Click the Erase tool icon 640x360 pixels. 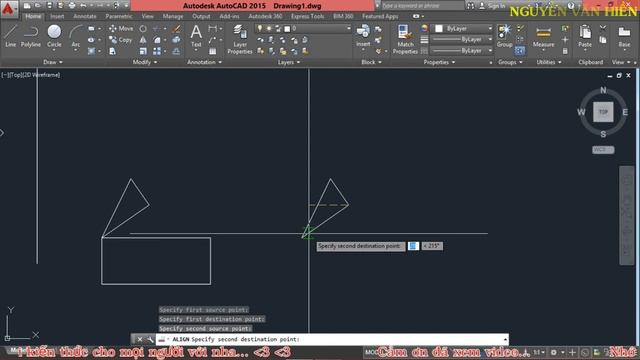point(176,29)
